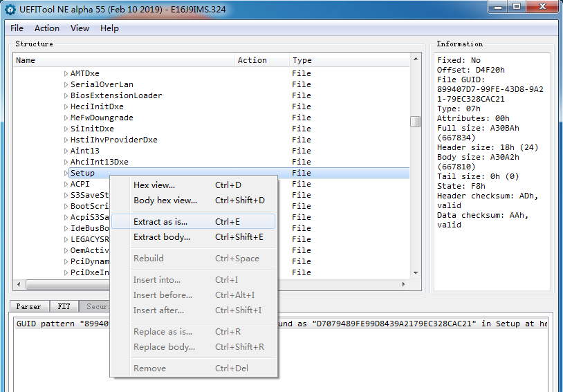Image resolution: width=563 pixels, height=392 pixels.
Task: Click the UEFITool app icon in title bar
Action: click(x=10, y=10)
